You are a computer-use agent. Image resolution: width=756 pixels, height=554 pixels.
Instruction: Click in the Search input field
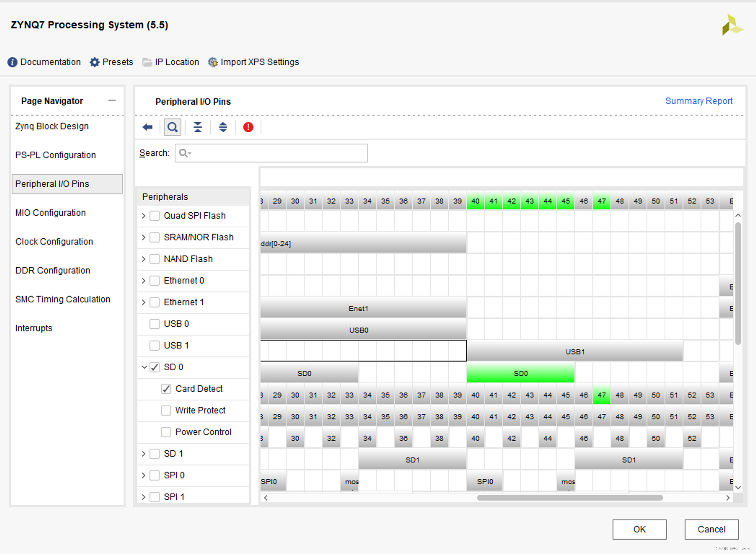271,153
